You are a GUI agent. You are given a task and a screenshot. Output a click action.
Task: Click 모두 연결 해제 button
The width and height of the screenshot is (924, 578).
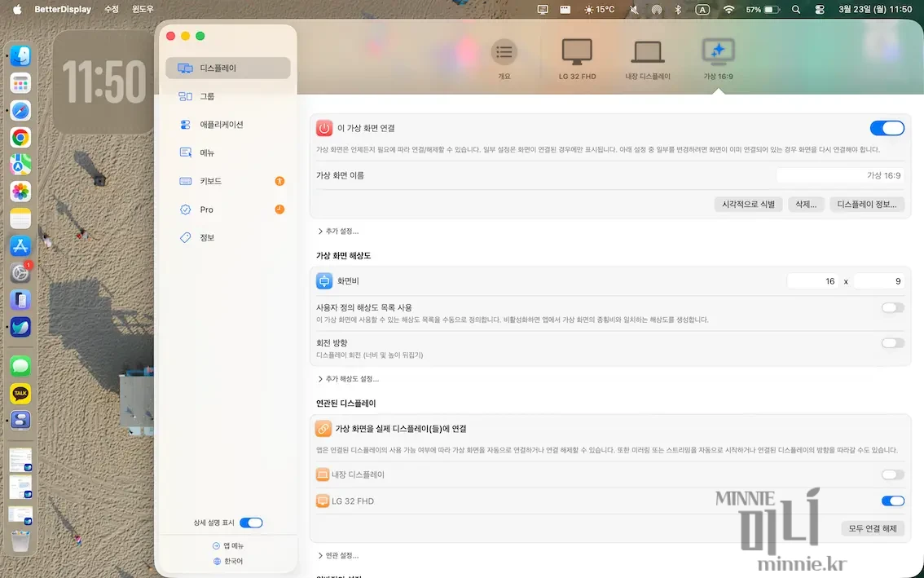872,528
